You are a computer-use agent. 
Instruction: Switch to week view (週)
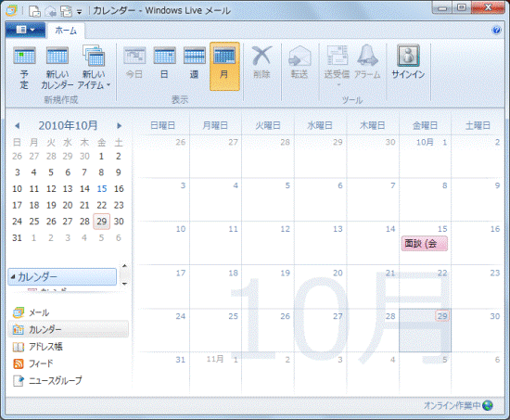(194, 63)
